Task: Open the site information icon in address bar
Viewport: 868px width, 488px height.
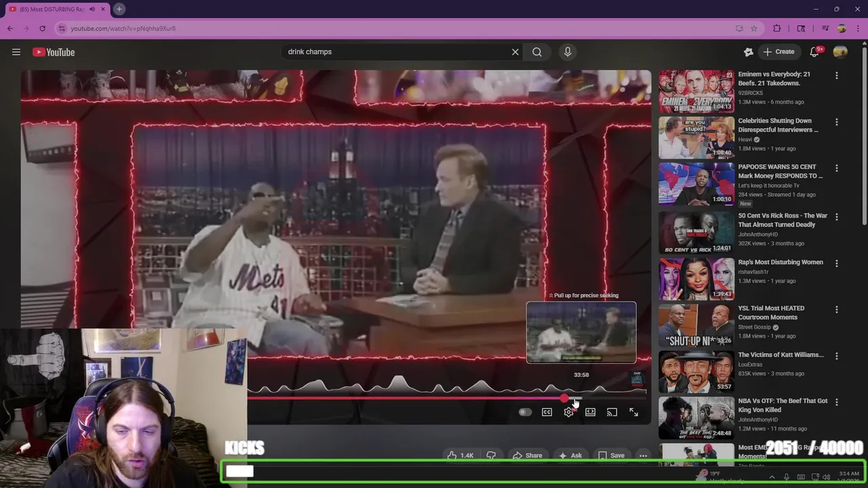Action: tap(62, 28)
